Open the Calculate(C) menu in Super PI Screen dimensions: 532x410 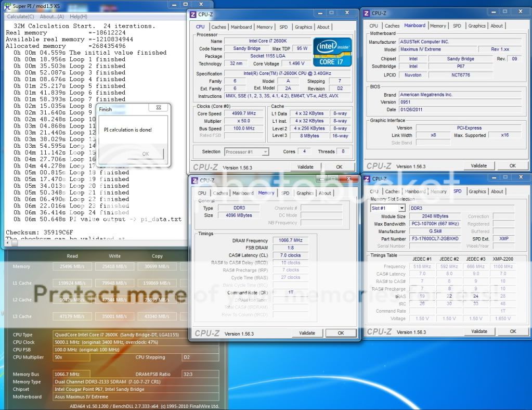[x=21, y=17]
